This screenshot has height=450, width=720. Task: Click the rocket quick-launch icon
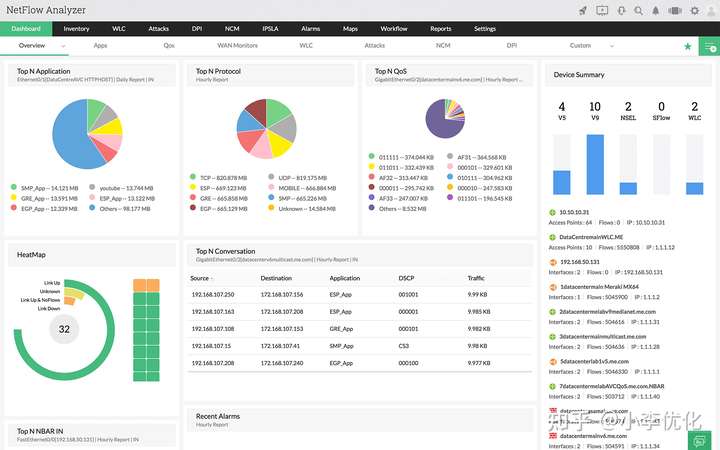click(583, 11)
